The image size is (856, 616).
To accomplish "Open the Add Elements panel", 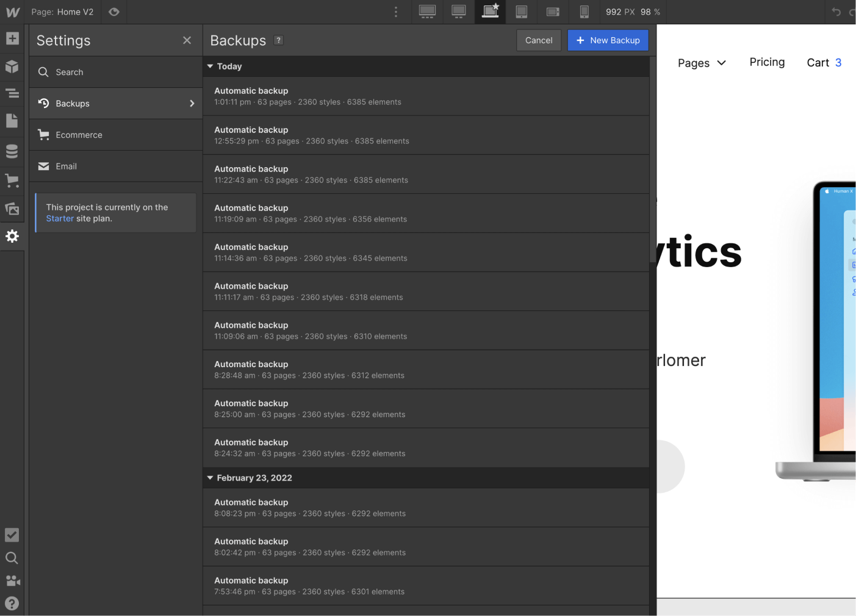I will pos(12,38).
